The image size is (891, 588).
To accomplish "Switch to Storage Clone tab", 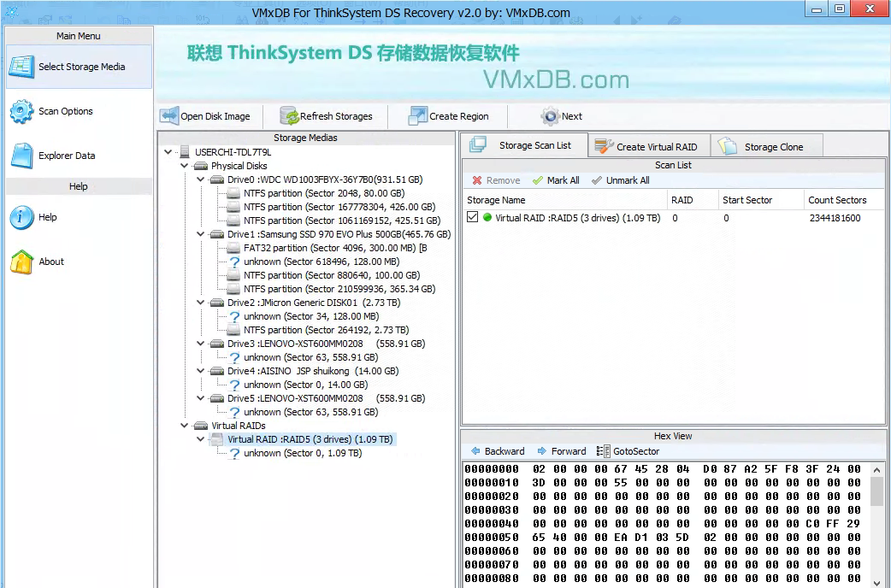I will [x=766, y=147].
